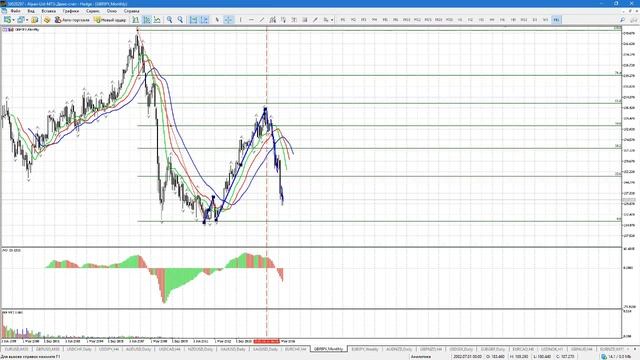Switch timeframe to M30
The height and width of the screenshot is (360, 640).
click(449, 20)
